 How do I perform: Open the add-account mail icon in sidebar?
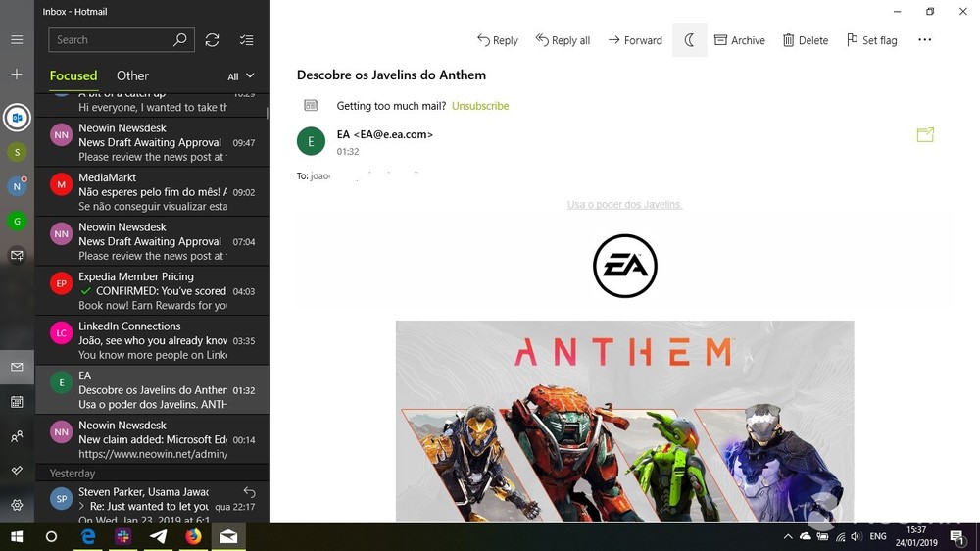[17, 255]
